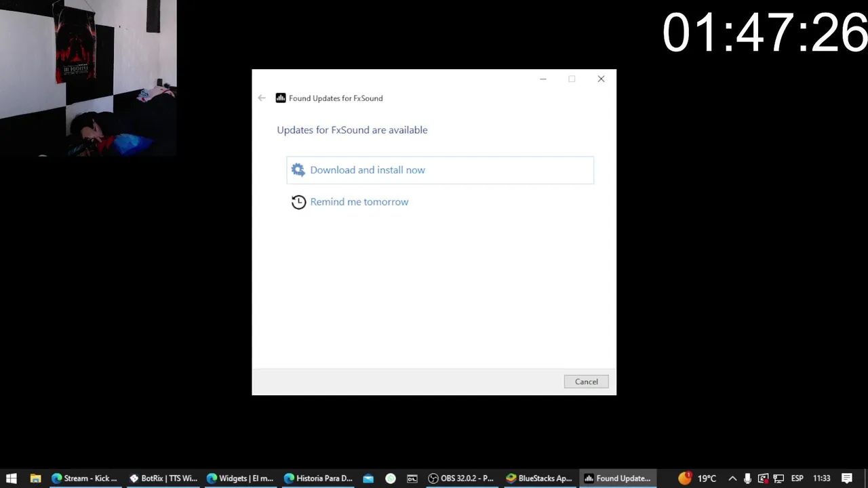Click the security tray icon with red mark
The image size is (868, 488).
pyautogui.click(x=763, y=479)
